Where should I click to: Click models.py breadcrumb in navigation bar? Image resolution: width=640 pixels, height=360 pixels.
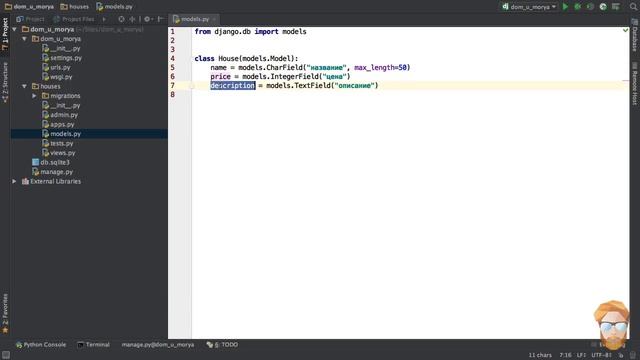tap(115, 7)
